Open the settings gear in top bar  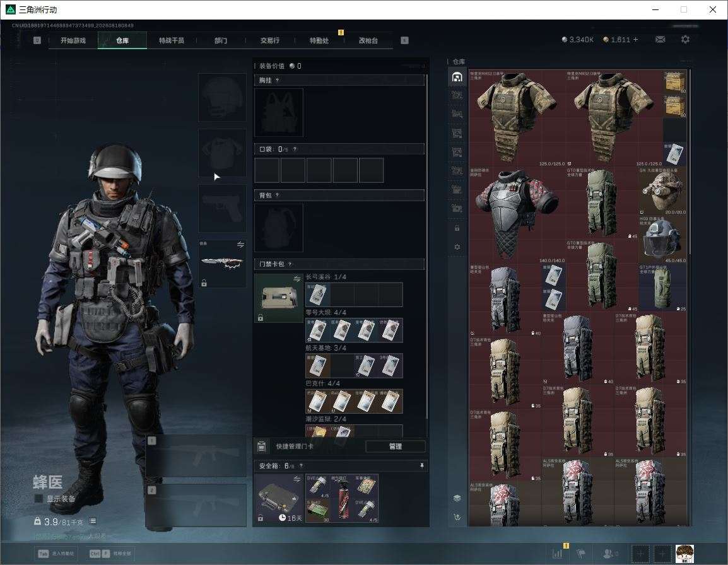[685, 40]
